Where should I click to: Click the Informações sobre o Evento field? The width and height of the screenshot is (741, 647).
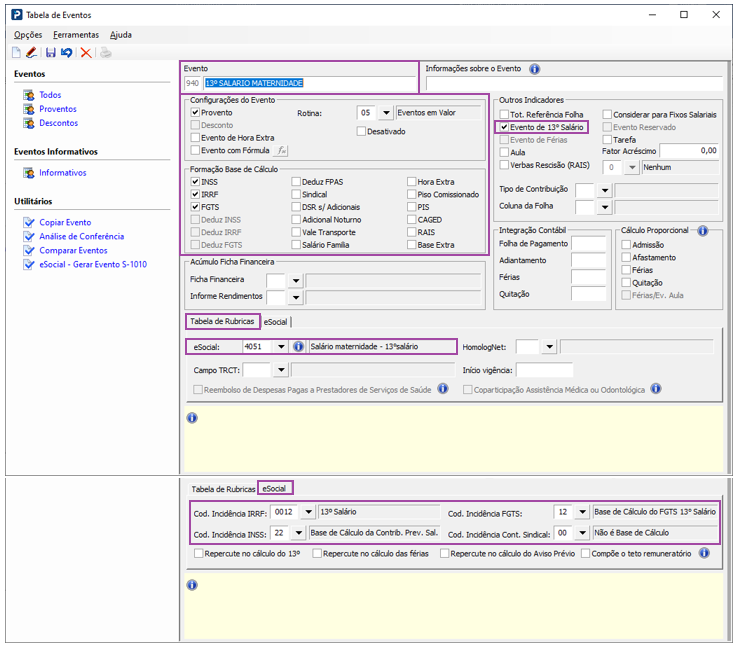pyautogui.click(x=574, y=84)
